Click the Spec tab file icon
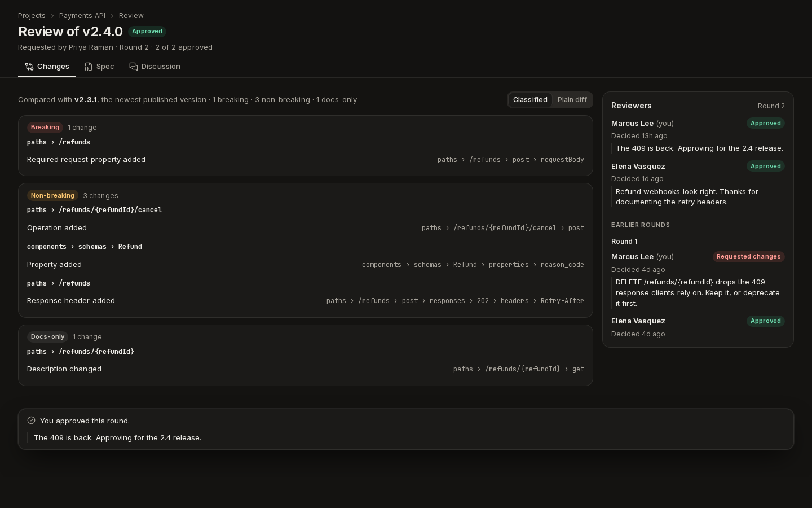 (89, 67)
